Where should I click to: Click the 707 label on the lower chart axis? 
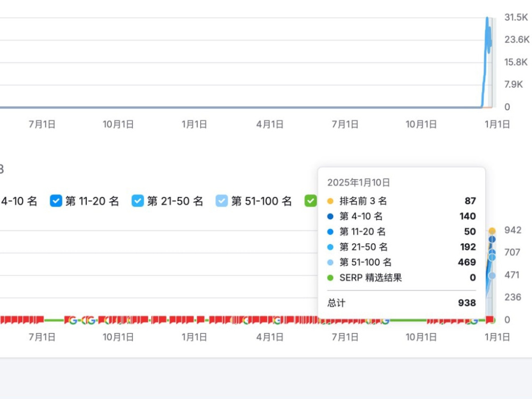512,252
